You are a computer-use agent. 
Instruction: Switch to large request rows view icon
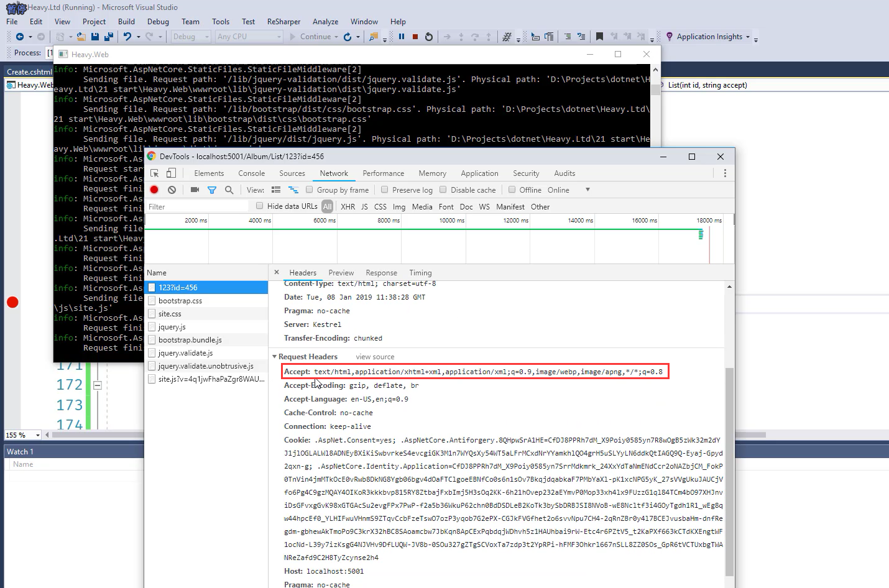click(276, 190)
